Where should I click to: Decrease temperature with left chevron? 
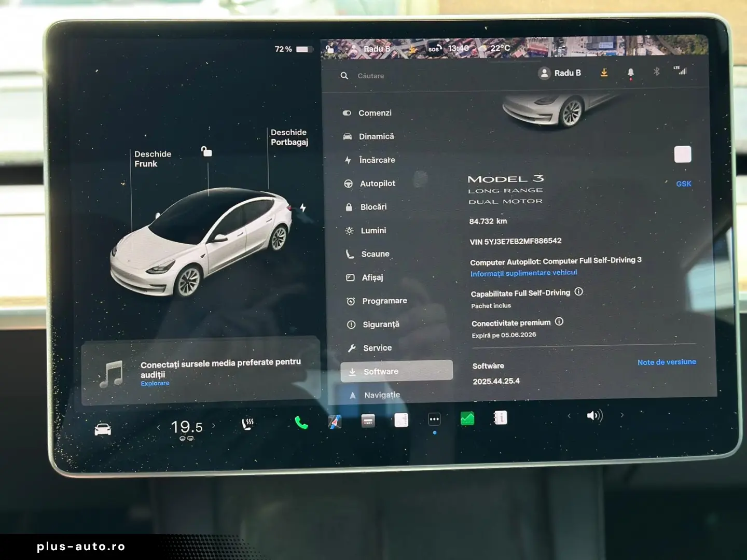[158, 427]
